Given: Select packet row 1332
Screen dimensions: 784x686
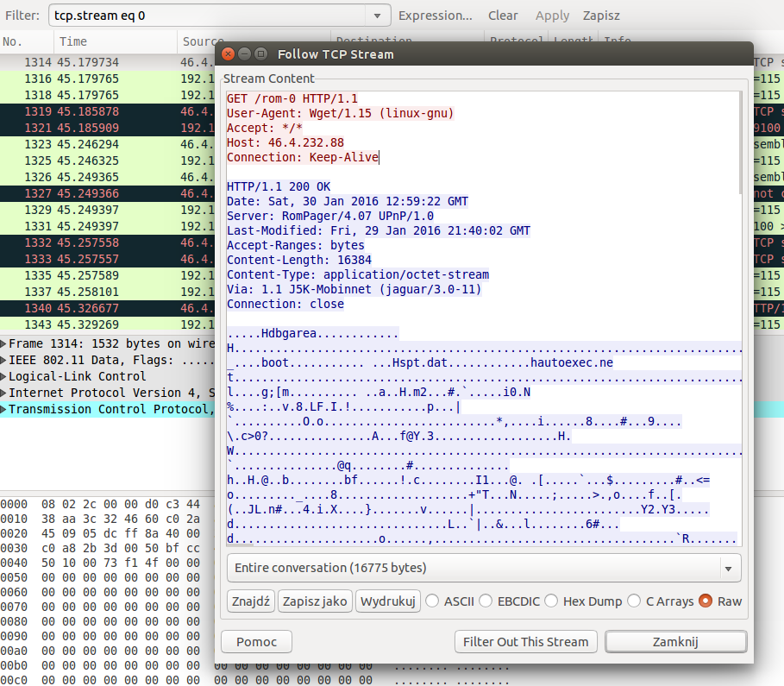Looking at the screenshot, I should 108,242.
